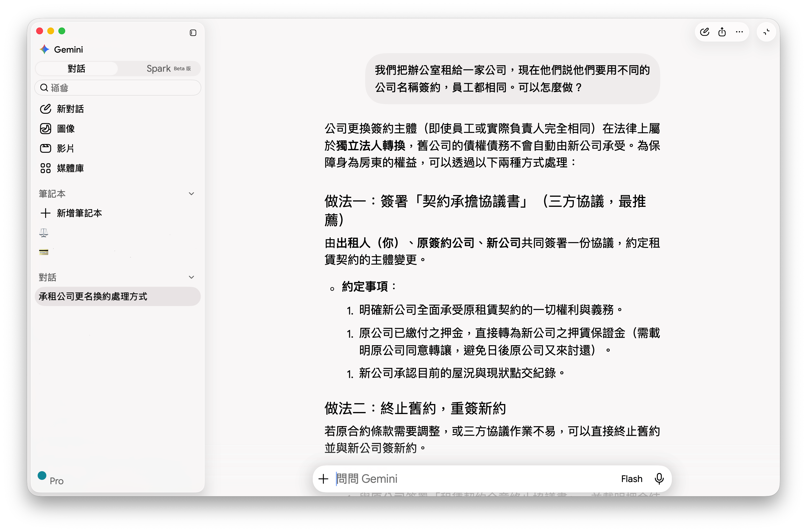Open the scales emoji notebook
This screenshot has width=807, height=532.
click(44, 233)
